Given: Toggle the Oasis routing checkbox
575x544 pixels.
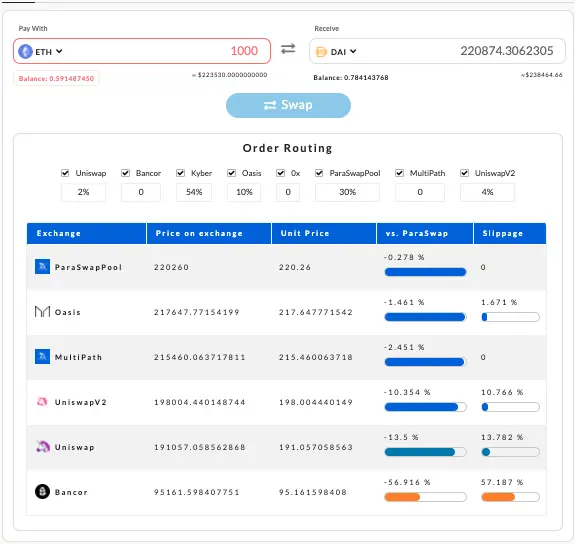Looking at the screenshot, I should [231, 173].
